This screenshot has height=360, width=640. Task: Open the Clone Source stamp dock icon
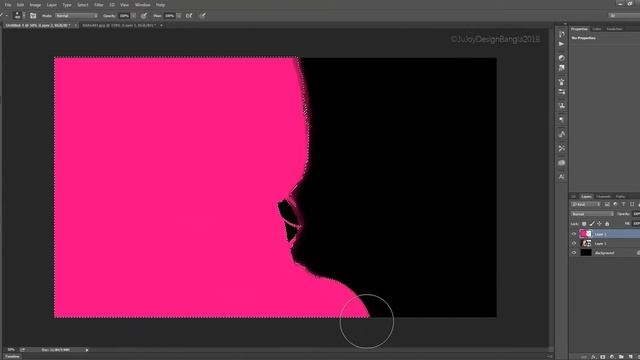click(562, 106)
